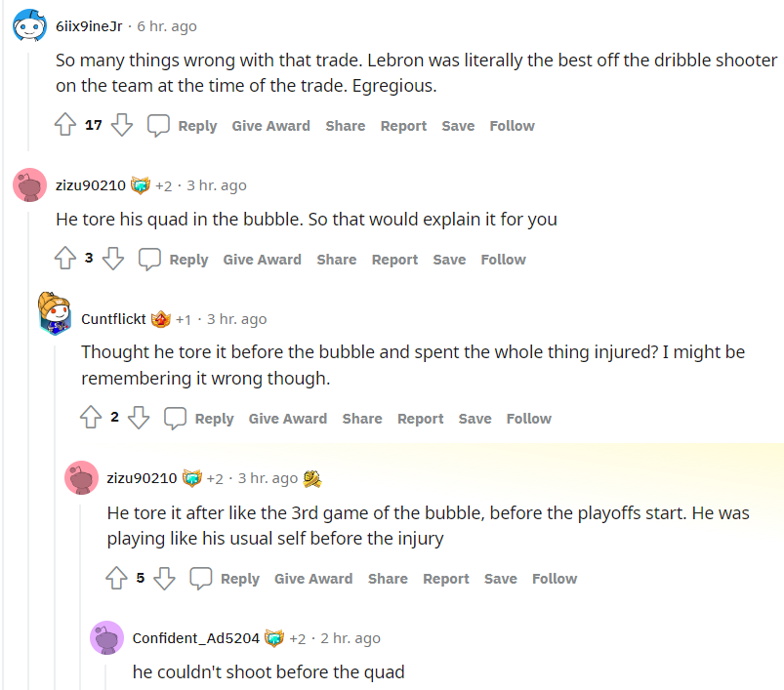
Task: Downvote 6iix9ineJr's comment
Action: pyautogui.click(x=122, y=126)
